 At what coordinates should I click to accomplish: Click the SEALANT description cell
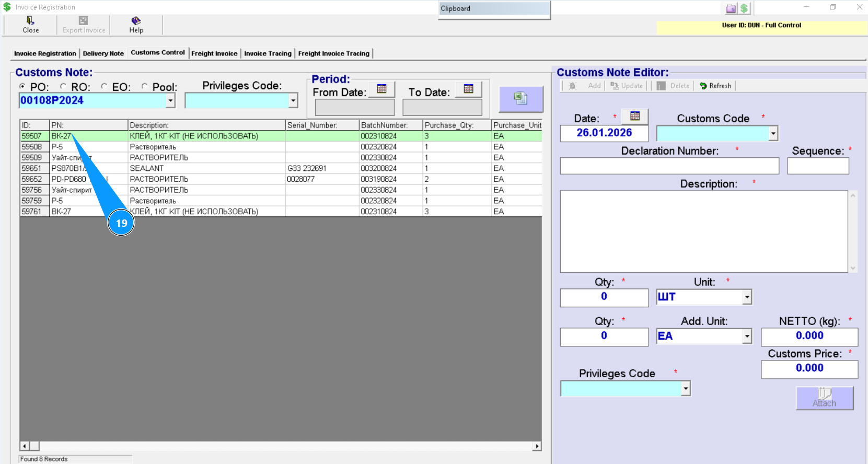point(206,168)
